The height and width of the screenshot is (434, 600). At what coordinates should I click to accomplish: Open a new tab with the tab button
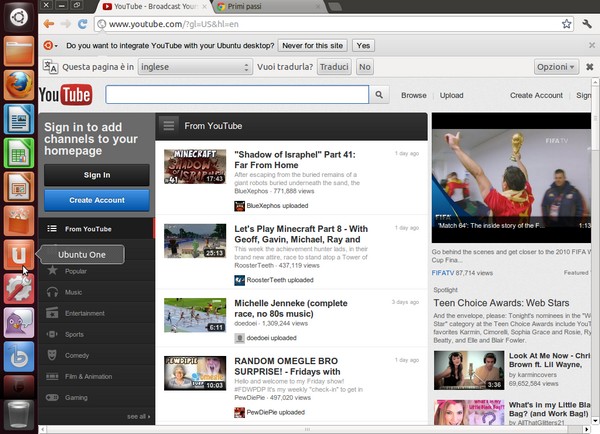335,7
